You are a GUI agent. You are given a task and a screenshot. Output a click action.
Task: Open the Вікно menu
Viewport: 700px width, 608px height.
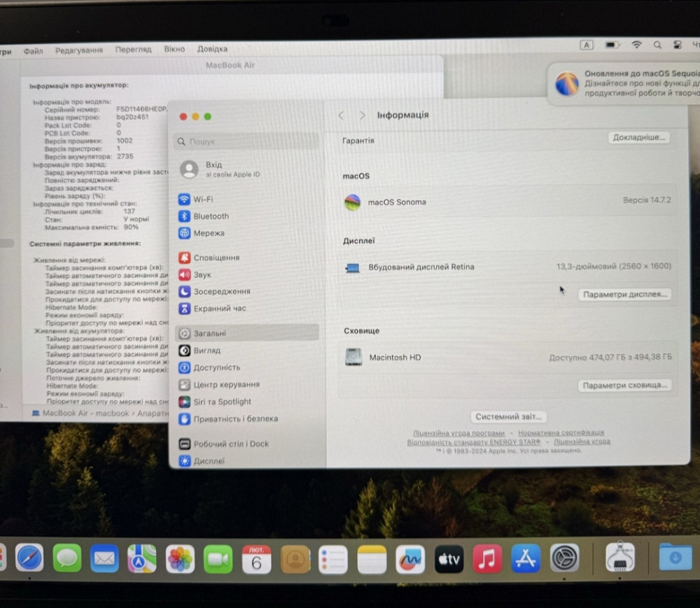[174, 49]
